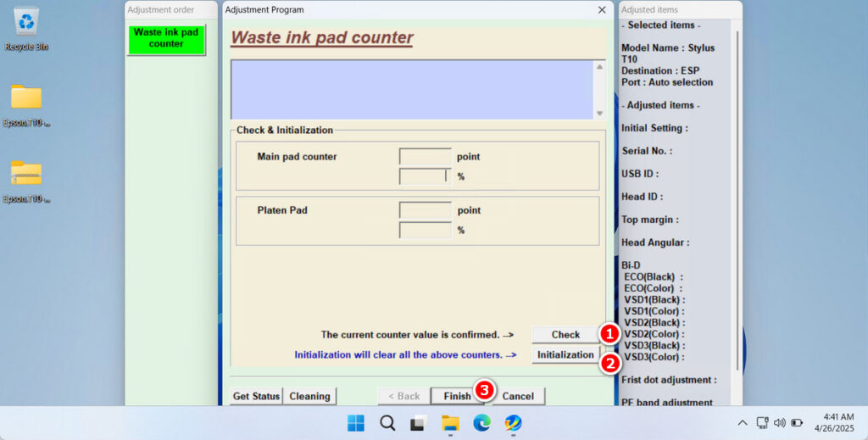868x440 pixels.
Task: Click the Get Status button
Action: click(x=256, y=396)
